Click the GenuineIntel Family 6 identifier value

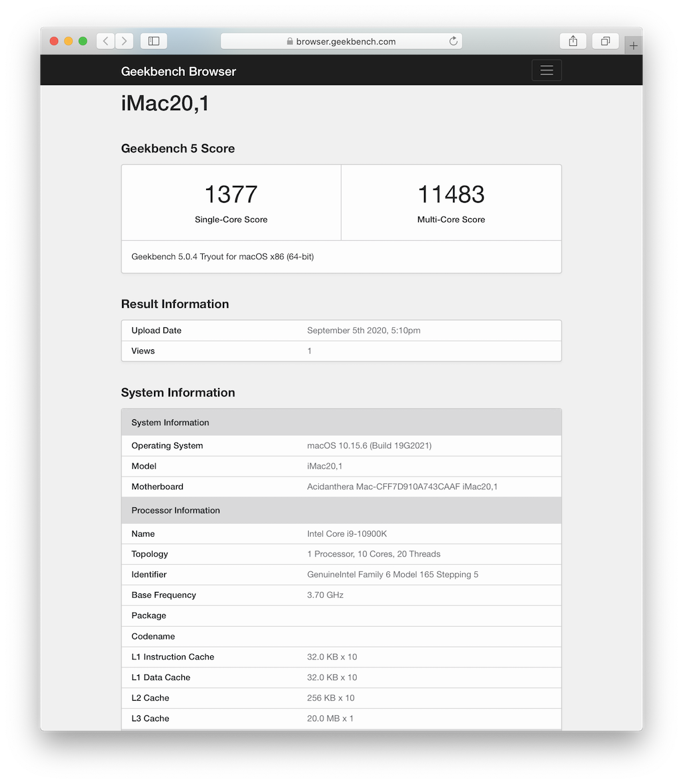coord(393,575)
